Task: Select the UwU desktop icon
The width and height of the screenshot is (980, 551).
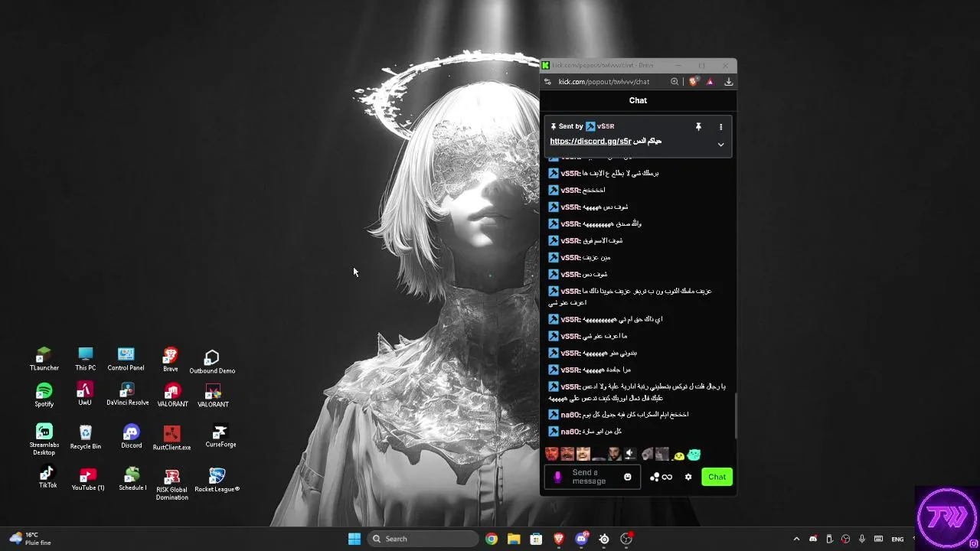Action: (x=85, y=393)
